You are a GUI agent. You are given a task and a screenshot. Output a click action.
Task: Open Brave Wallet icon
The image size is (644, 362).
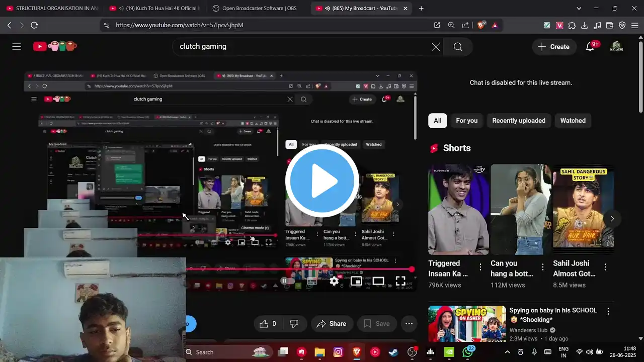click(610, 25)
